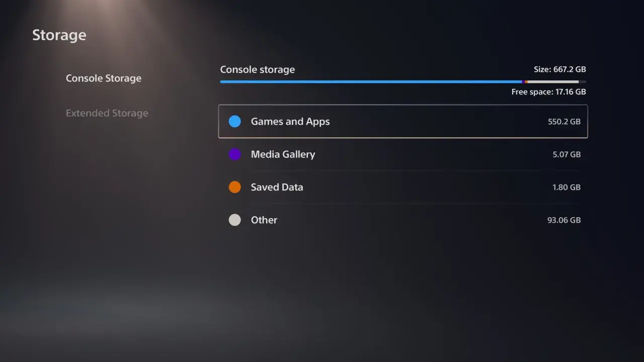Switch to Console Storage view

pos(104,78)
